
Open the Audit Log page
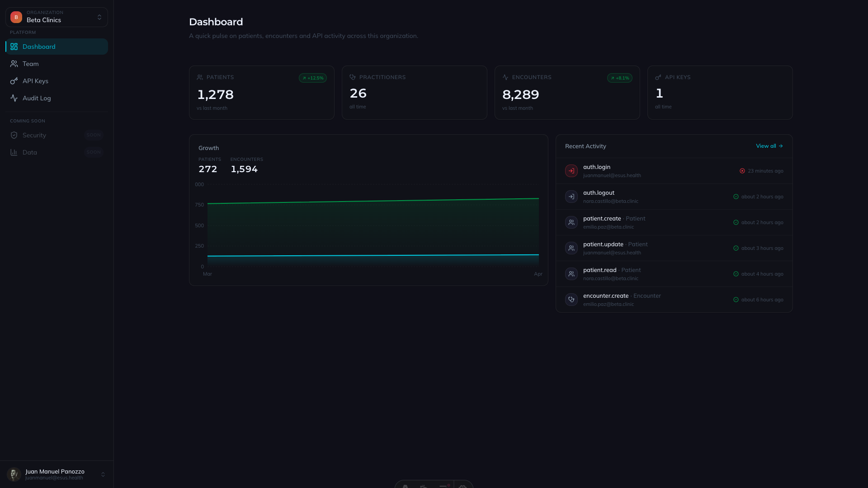pyautogui.click(x=57, y=98)
